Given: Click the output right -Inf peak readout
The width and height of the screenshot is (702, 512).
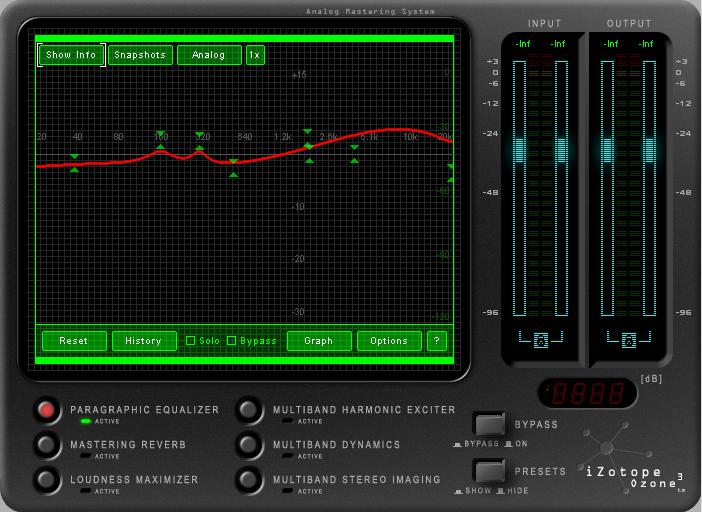Looking at the screenshot, I should click(646, 44).
